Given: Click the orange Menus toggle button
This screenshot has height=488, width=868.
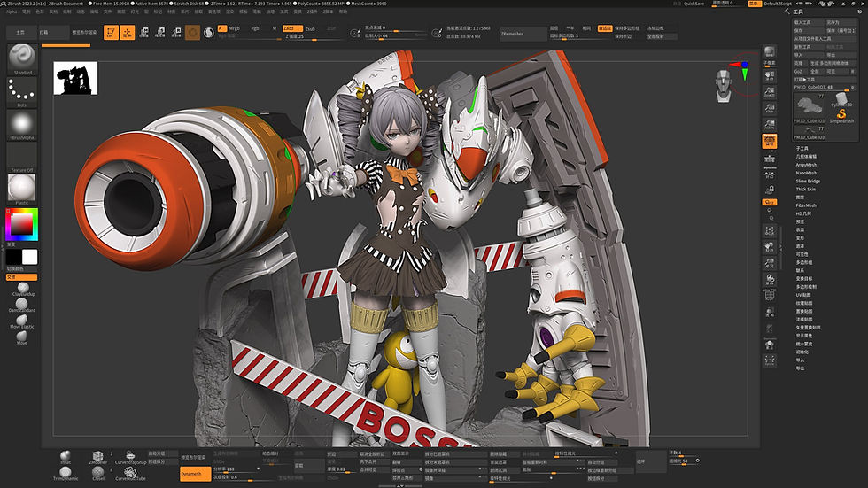Looking at the screenshot, I should pos(754,4).
